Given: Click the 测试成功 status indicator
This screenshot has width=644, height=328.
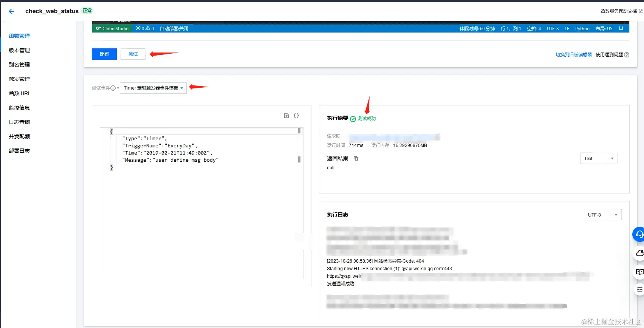Looking at the screenshot, I should pyautogui.click(x=363, y=119).
